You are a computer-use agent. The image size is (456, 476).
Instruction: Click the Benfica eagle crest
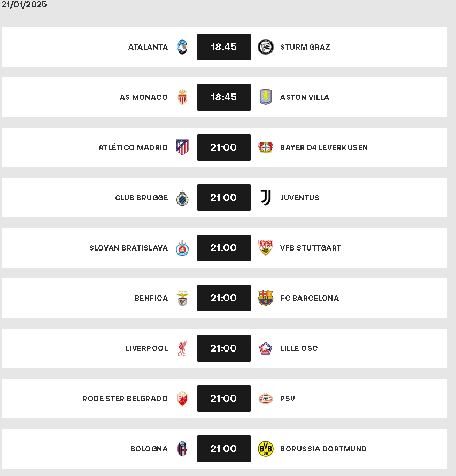pyautogui.click(x=182, y=298)
